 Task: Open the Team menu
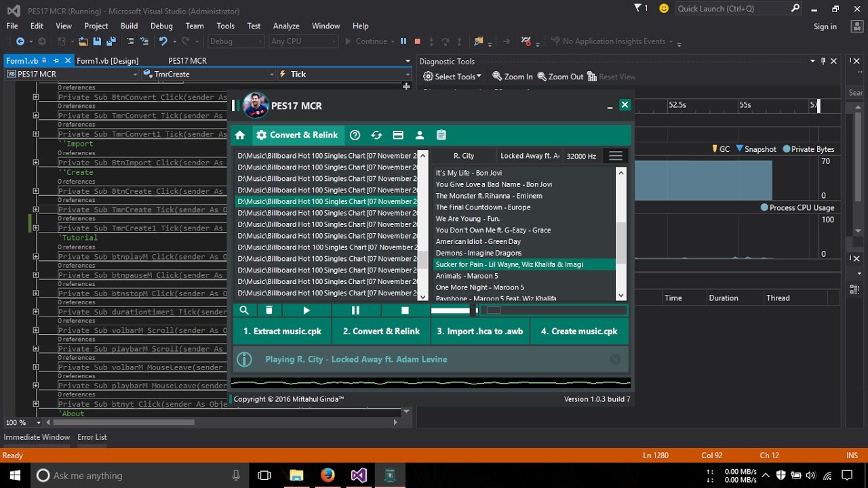195,26
